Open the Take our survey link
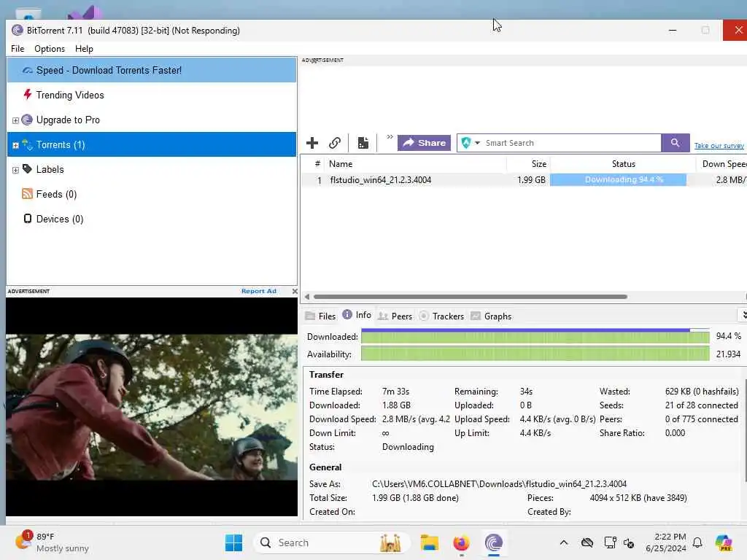This screenshot has height=560, width=747. (x=719, y=146)
